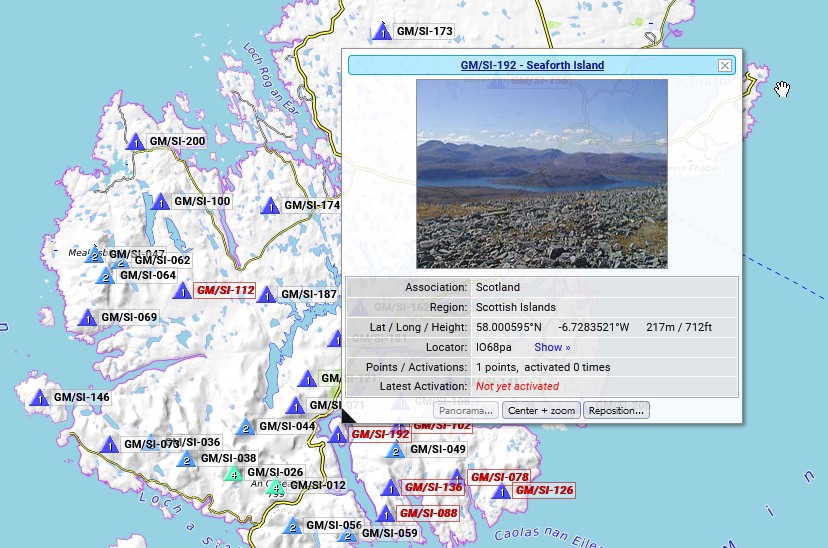
Task: Click the Panorama... button
Action: pyautogui.click(x=466, y=411)
